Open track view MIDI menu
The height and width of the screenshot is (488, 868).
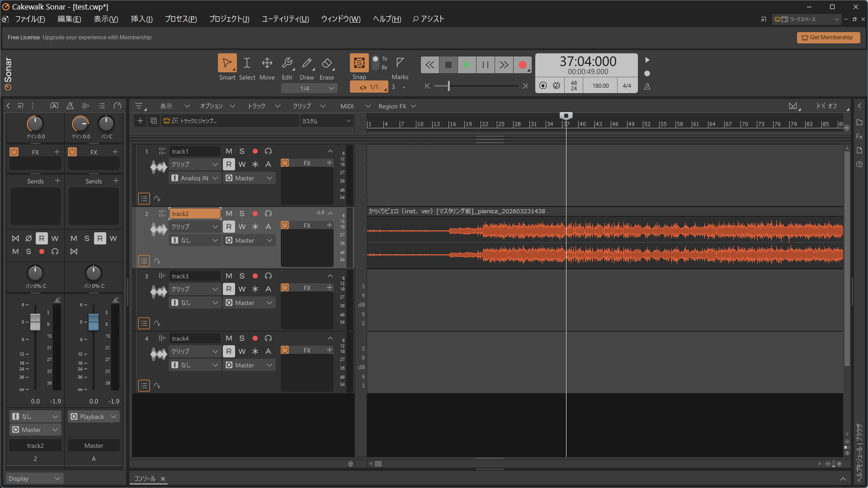click(355, 106)
